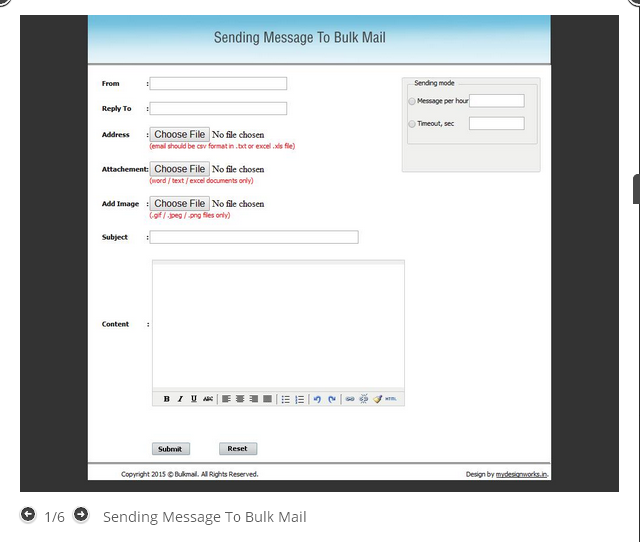The height and width of the screenshot is (542, 640).
Task: Open HTML source editing view
Action: coord(391,399)
